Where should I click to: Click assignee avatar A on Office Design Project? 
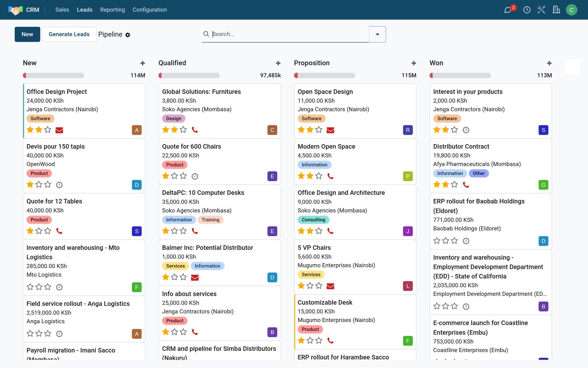137,130
